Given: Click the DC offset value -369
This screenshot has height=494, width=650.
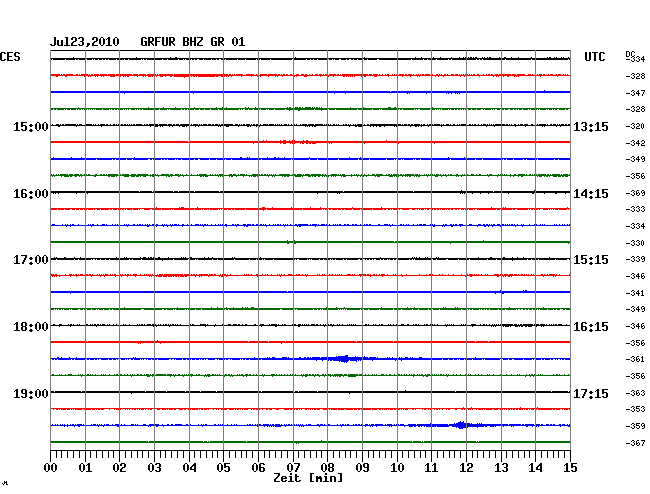Looking at the screenshot, I should 635,193.
